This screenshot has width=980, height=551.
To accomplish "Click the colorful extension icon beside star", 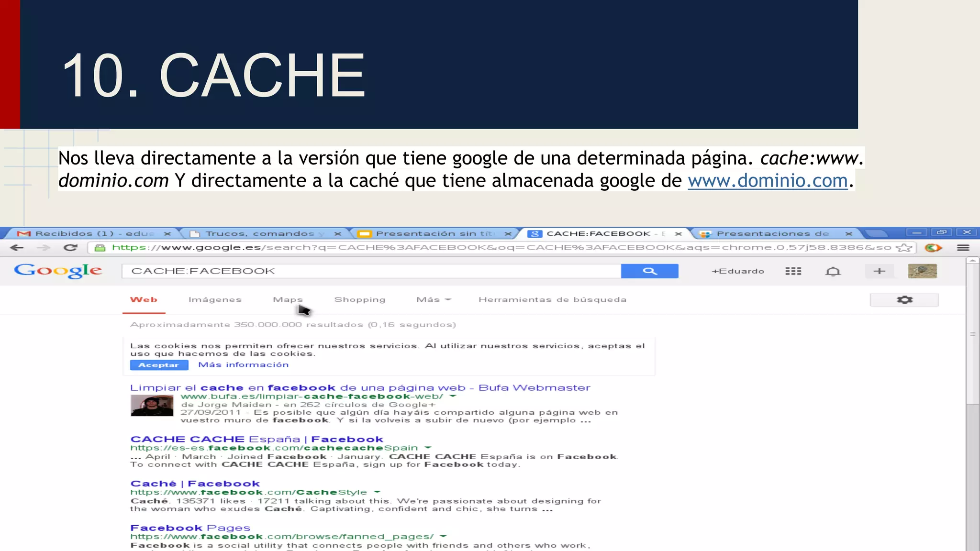I will point(933,247).
